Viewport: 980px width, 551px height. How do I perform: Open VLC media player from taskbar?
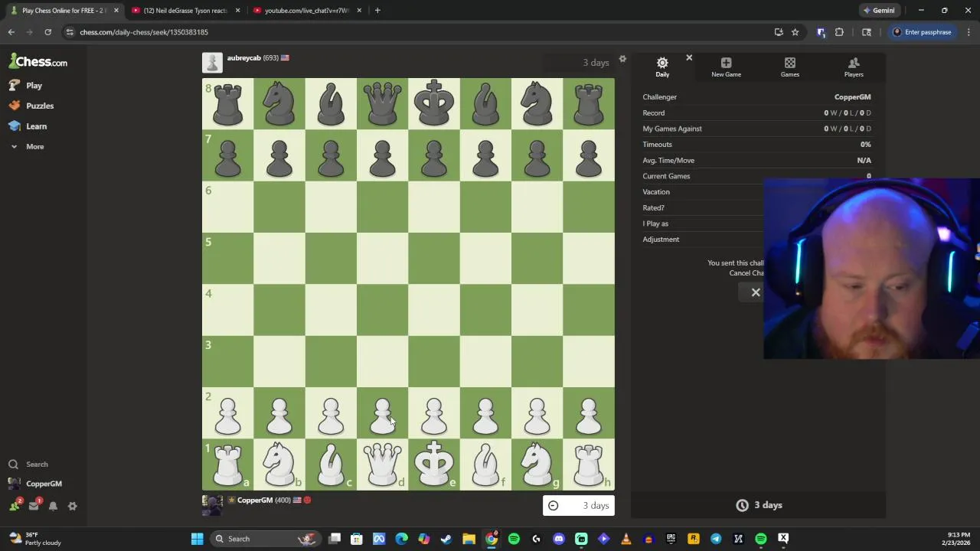pos(626,539)
